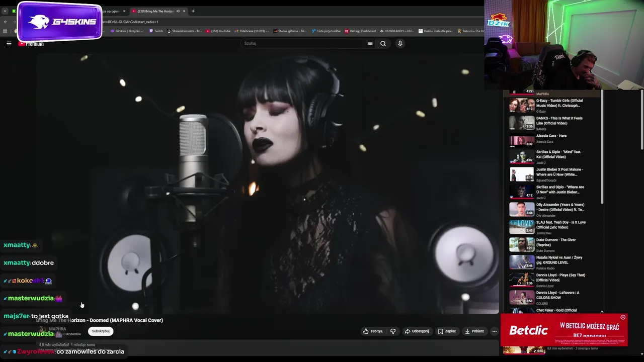
Task: Download video with Pobierz button
Action: point(474,331)
